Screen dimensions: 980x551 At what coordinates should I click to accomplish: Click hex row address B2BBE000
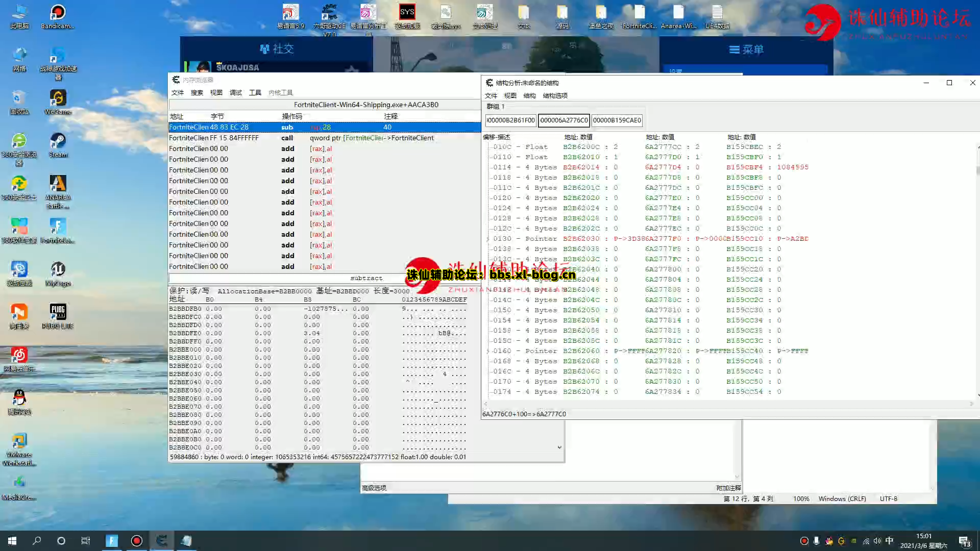pos(185,349)
